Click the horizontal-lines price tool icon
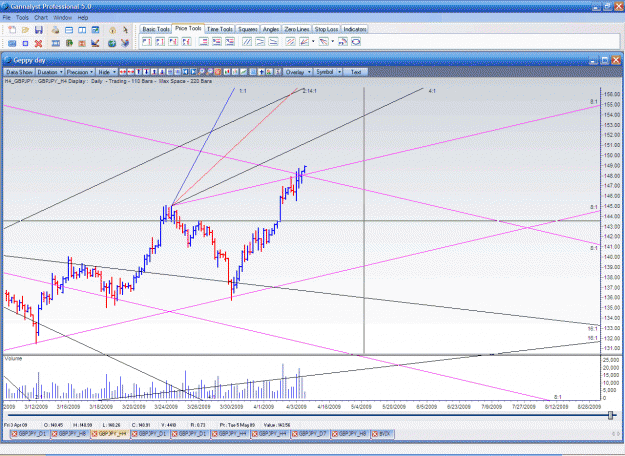The width and height of the screenshot is (625, 456). [x=204, y=41]
